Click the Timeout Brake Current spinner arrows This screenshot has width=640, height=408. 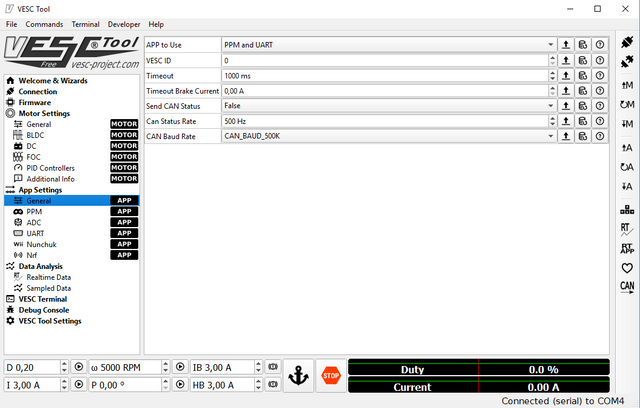(553, 91)
